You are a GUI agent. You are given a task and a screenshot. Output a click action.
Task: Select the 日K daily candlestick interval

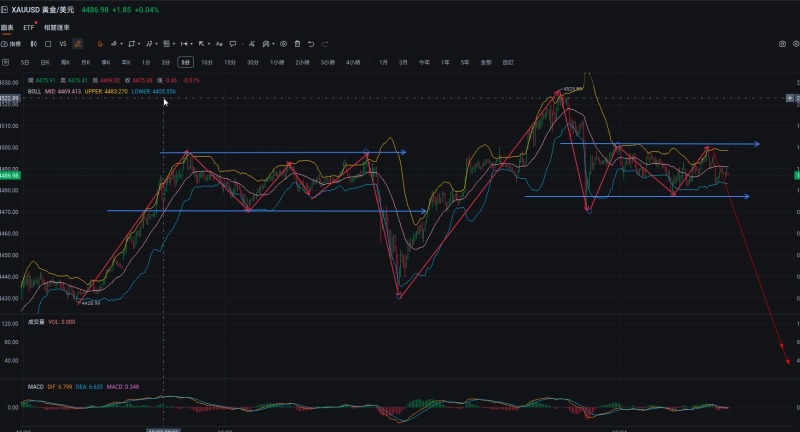[x=45, y=62]
